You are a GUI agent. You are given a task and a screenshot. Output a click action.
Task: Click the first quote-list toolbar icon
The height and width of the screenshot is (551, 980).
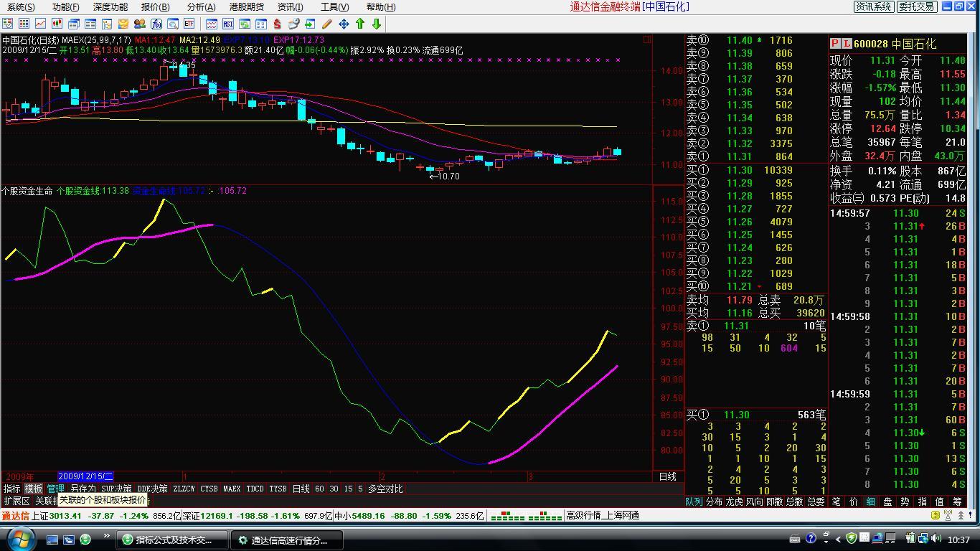7,24
